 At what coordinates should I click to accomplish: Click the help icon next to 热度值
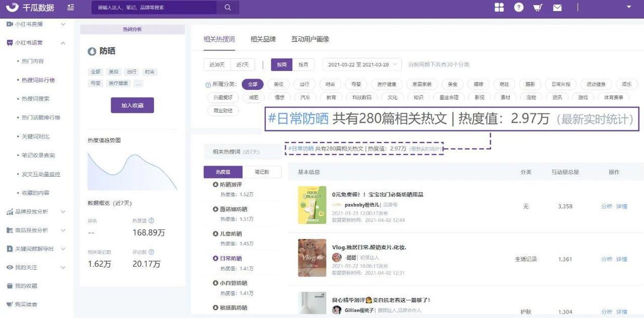click(152, 221)
